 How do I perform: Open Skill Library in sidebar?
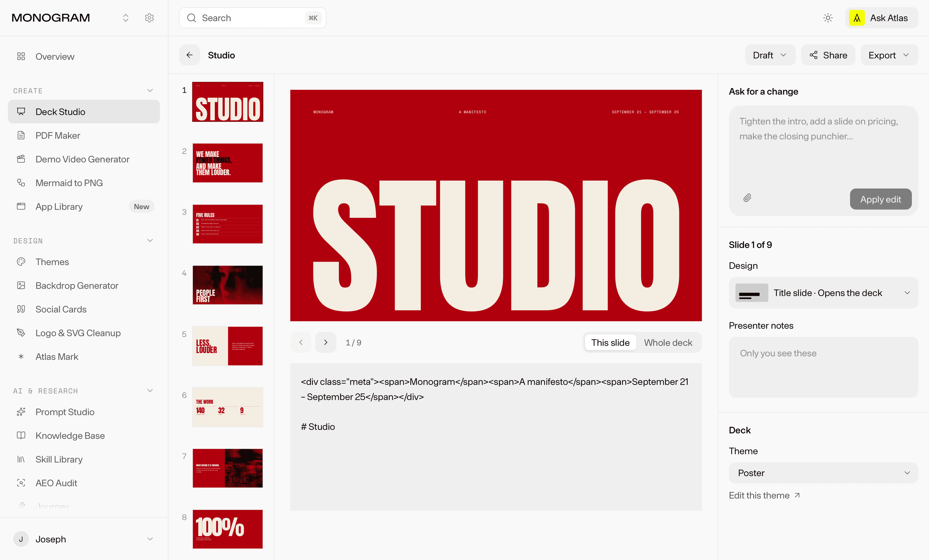(x=84, y=459)
